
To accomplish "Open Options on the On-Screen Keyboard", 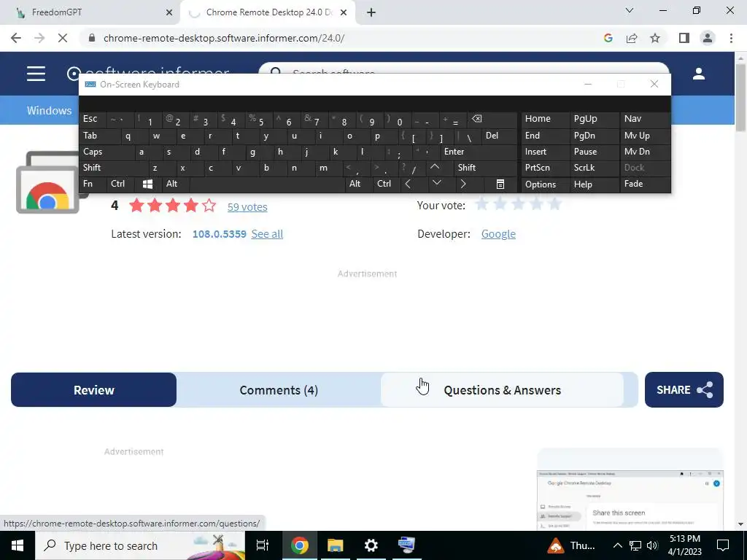I will coord(545,184).
